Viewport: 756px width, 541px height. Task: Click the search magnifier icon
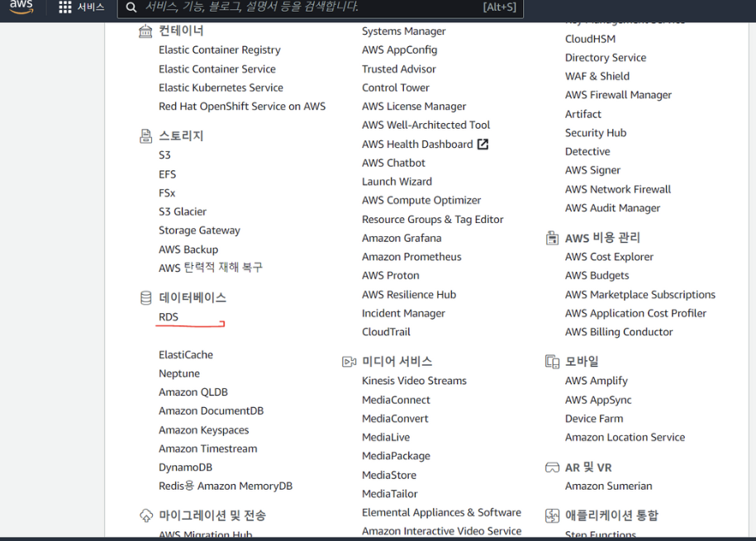[131, 7]
